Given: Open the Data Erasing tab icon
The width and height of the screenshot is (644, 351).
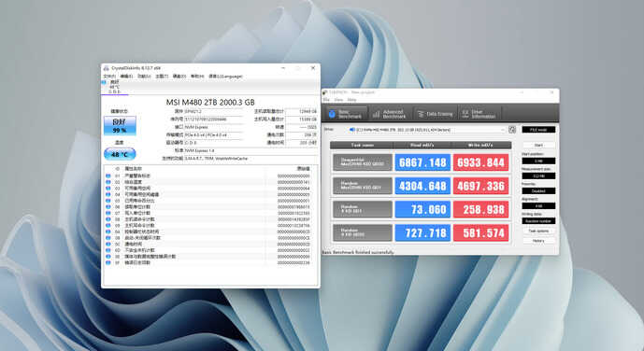Looking at the screenshot, I should click(421, 114).
